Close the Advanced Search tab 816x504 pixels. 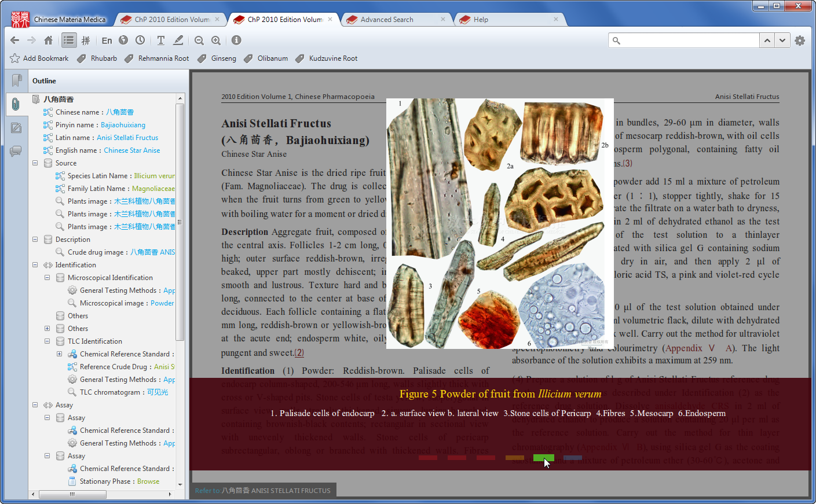443,19
